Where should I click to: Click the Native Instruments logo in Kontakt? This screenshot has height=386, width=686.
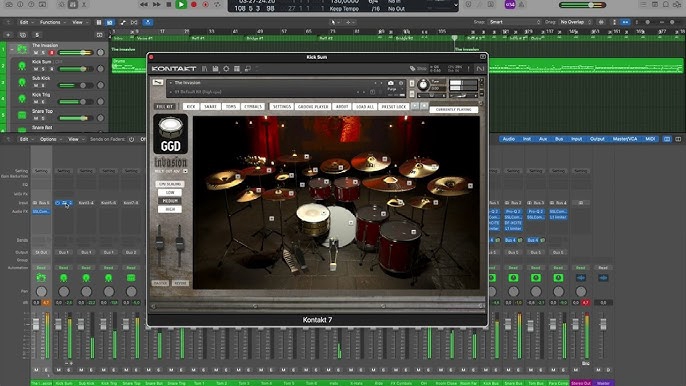[480, 69]
